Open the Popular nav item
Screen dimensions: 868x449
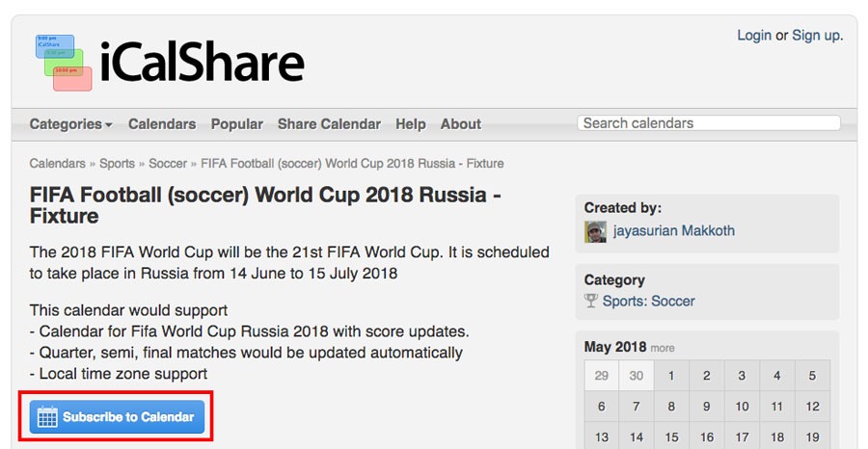[x=236, y=124]
